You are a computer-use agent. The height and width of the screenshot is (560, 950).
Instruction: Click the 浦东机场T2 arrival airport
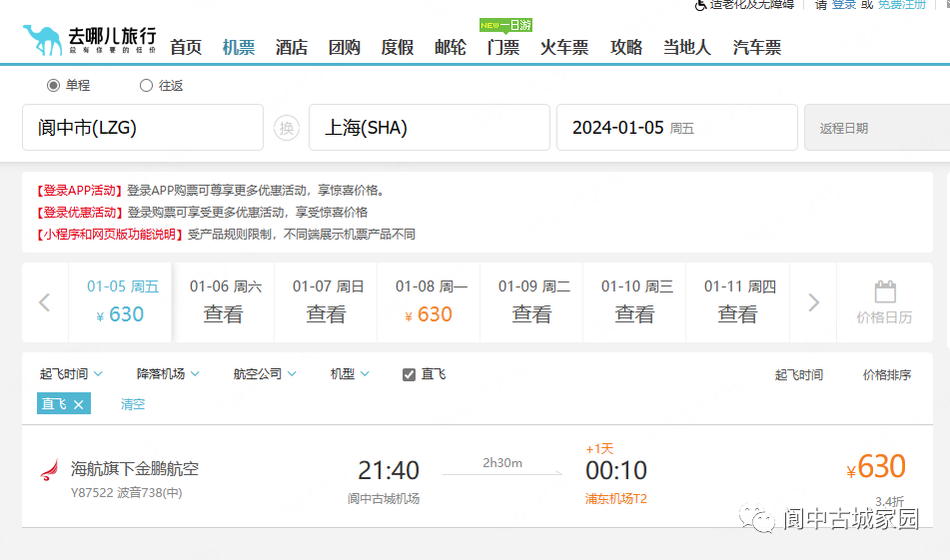616,499
